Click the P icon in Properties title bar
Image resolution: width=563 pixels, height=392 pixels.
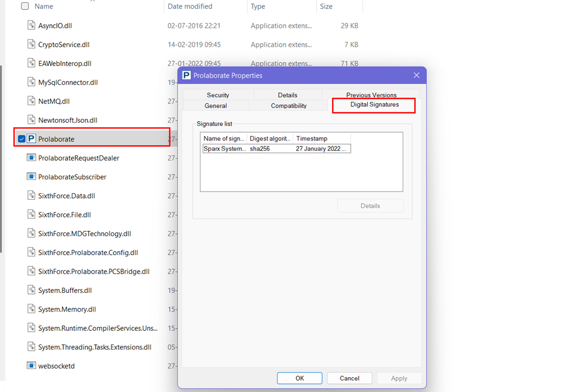186,75
